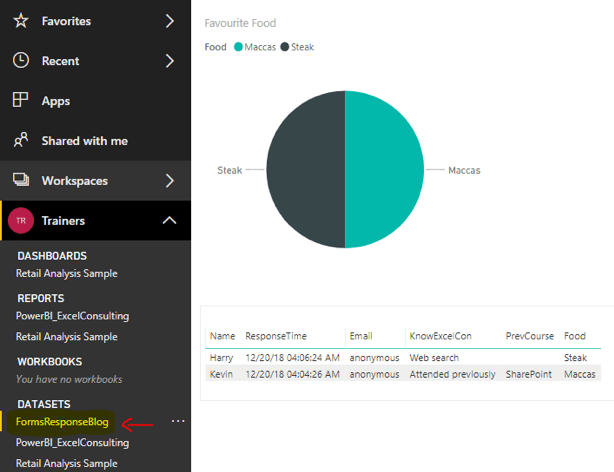Click the Maccas data label beside pie

(464, 170)
